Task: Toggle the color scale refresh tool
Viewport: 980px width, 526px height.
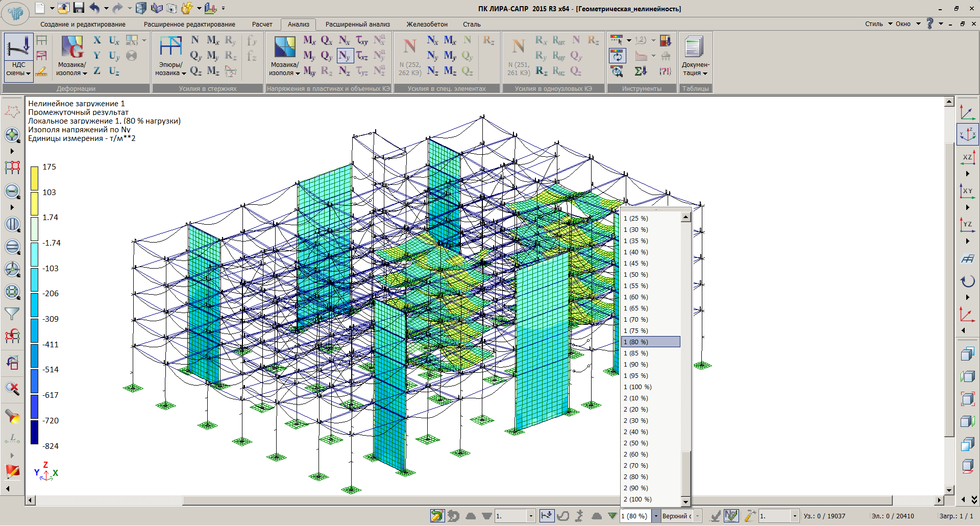Action: pos(617,56)
